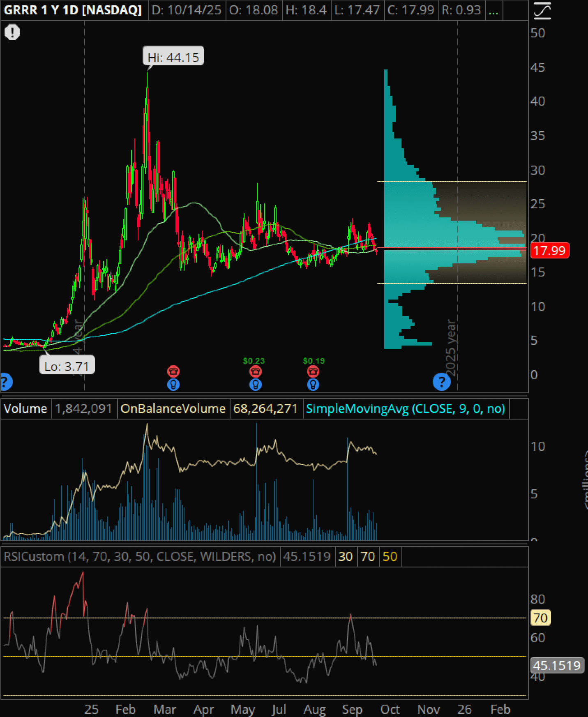Click the GRRR 1 Y 1D [NASDAQ] symbol label
This screenshot has width=588, height=717.
click(x=73, y=10)
